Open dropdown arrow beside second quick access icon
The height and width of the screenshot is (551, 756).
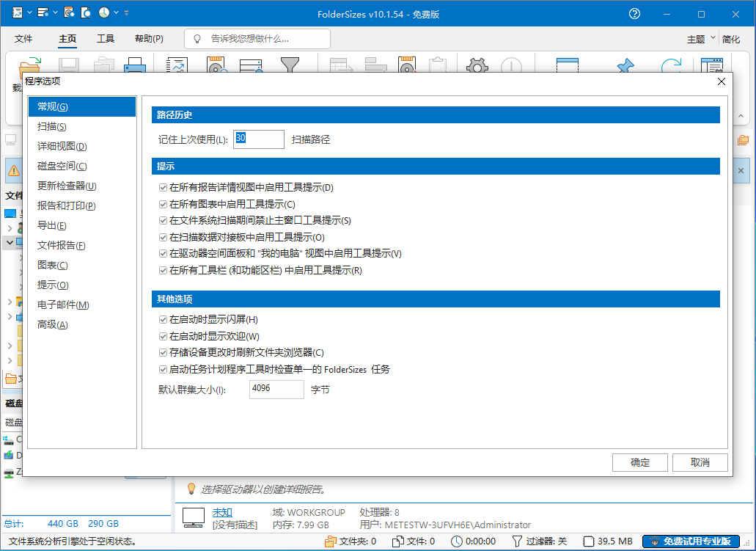click(55, 13)
